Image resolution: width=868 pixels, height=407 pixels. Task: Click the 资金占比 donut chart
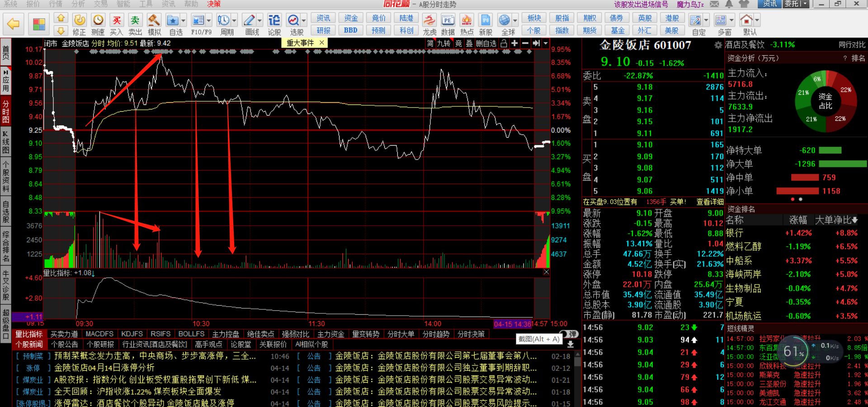pos(825,101)
